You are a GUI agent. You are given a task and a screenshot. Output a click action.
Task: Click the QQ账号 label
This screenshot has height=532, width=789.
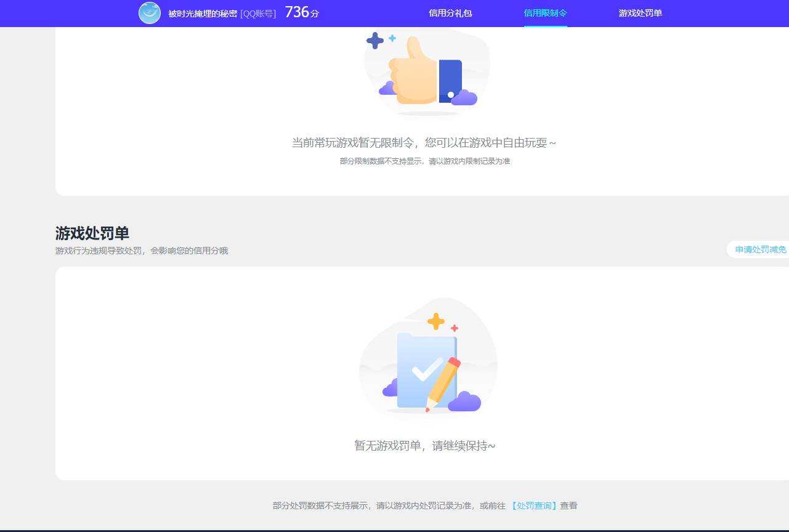click(258, 14)
